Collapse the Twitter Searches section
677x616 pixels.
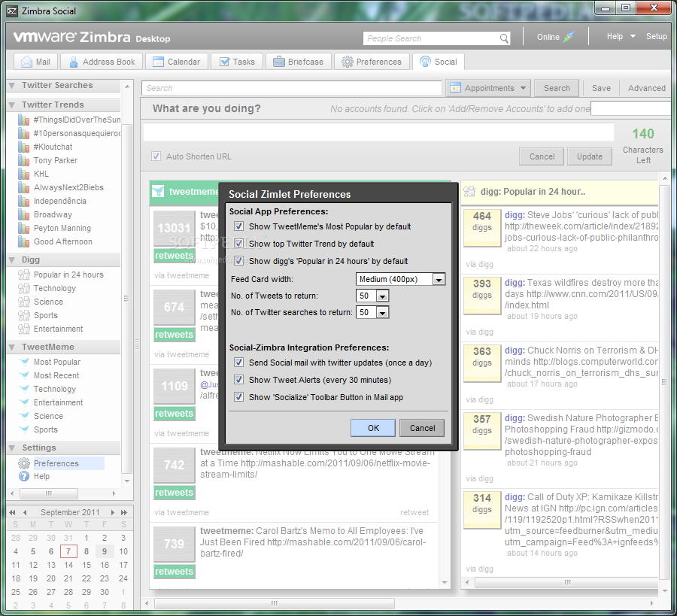(12, 86)
